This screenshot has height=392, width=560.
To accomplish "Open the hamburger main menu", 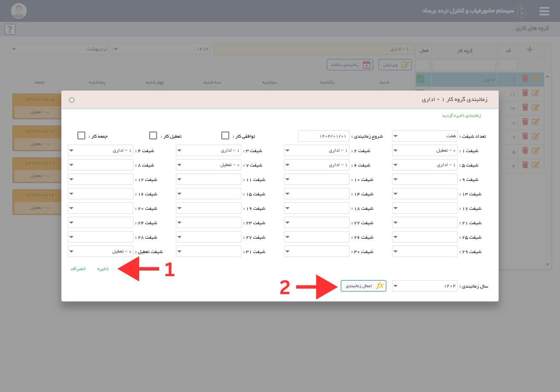I will pyautogui.click(x=544, y=11).
